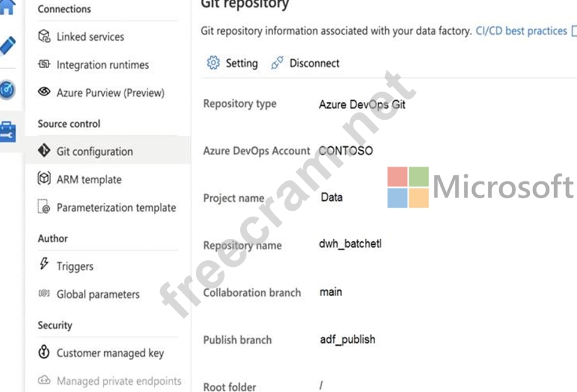Click the Integration runtimes icon
577x392 pixels.
(x=44, y=65)
